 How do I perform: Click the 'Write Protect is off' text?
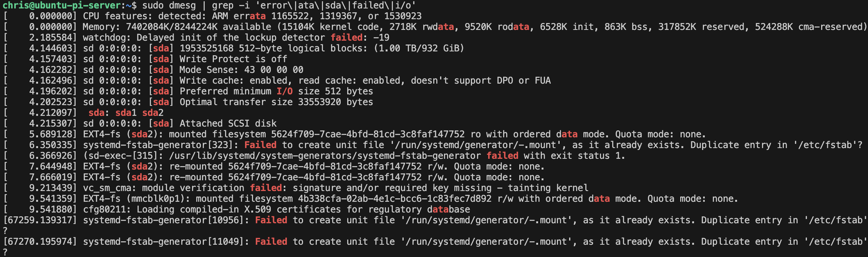(x=233, y=59)
